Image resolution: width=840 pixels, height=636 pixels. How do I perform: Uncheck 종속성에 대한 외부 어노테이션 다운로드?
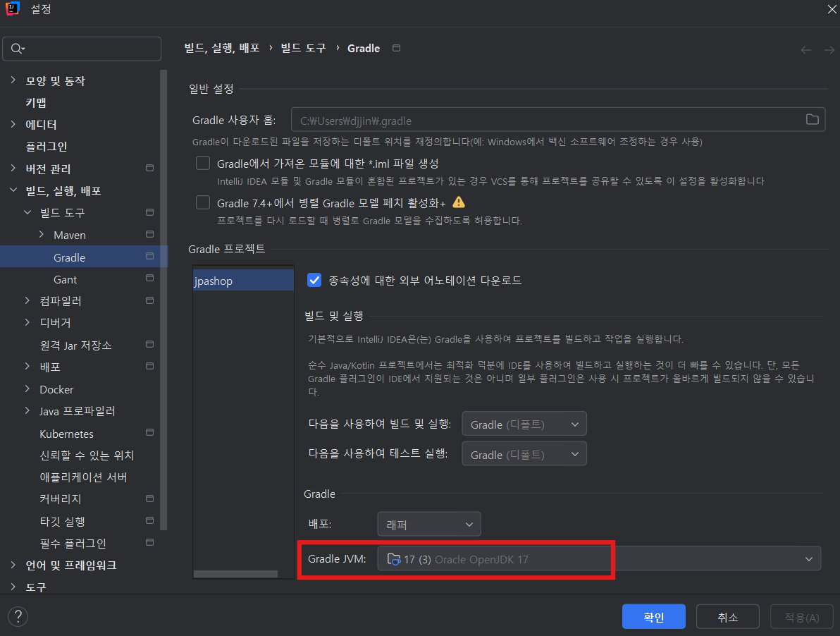314,280
